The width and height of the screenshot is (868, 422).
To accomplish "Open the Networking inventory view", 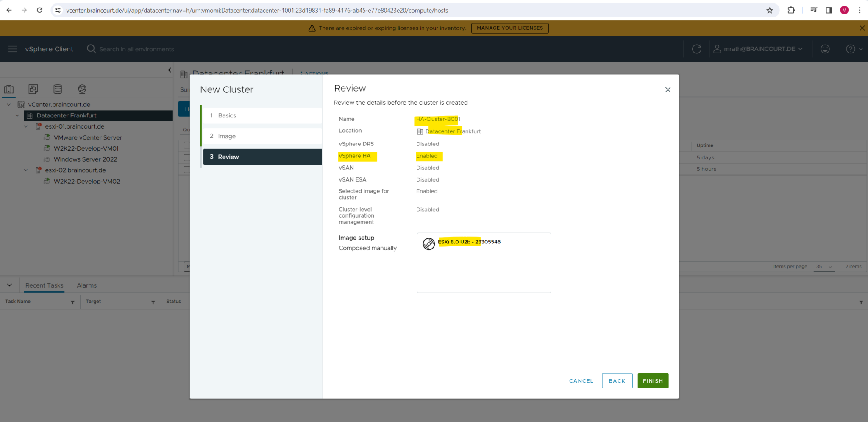I will coord(82,89).
